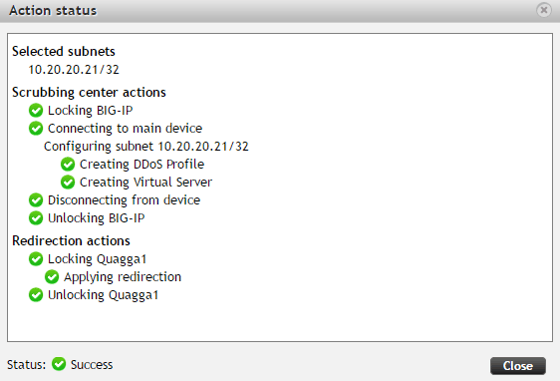This screenshot has height=381, width=560.
Task: Click the Action status title bar
Action: tap(280, 11)
